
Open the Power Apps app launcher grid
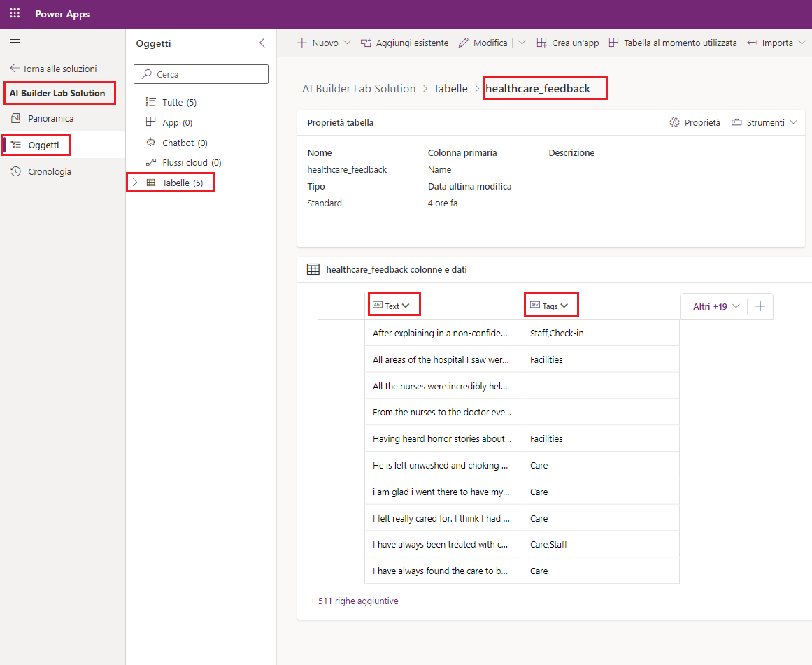point(15,13)
